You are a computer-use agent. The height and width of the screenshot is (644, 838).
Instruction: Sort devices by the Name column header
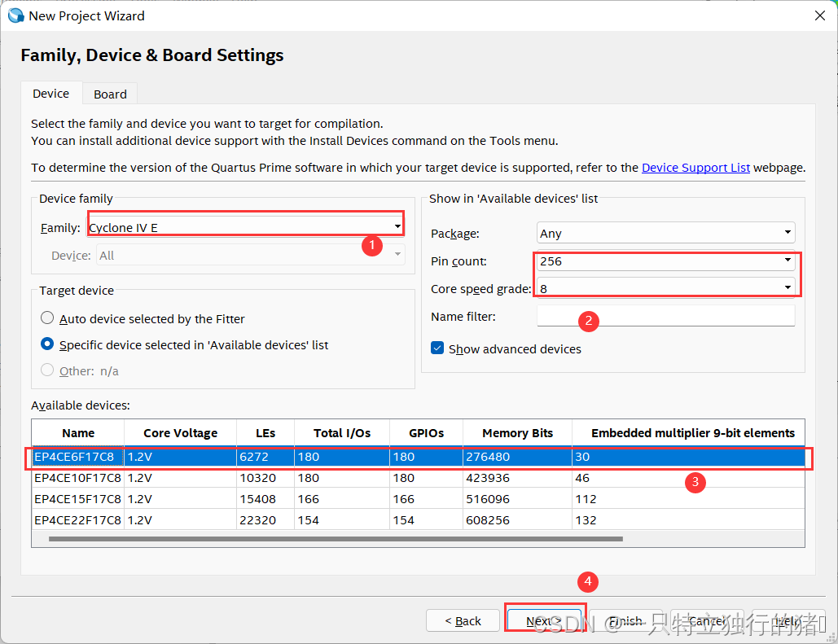(x=78, y=433)
